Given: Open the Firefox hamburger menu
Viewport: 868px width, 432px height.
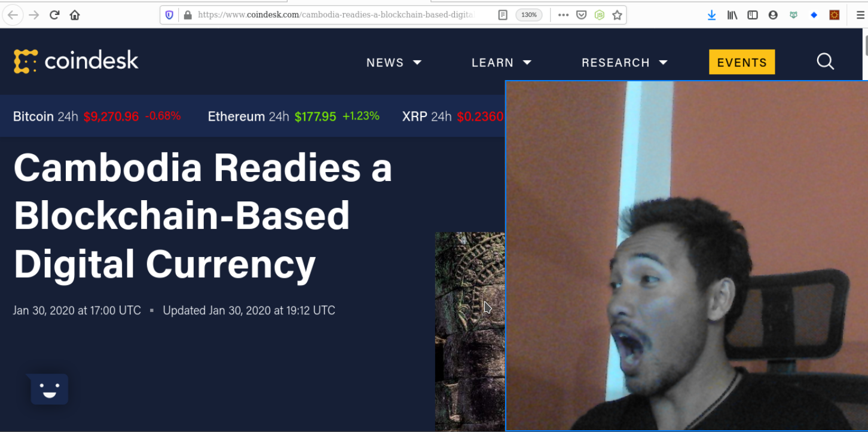Looking at the screenshot, I should tap(860, 15).
